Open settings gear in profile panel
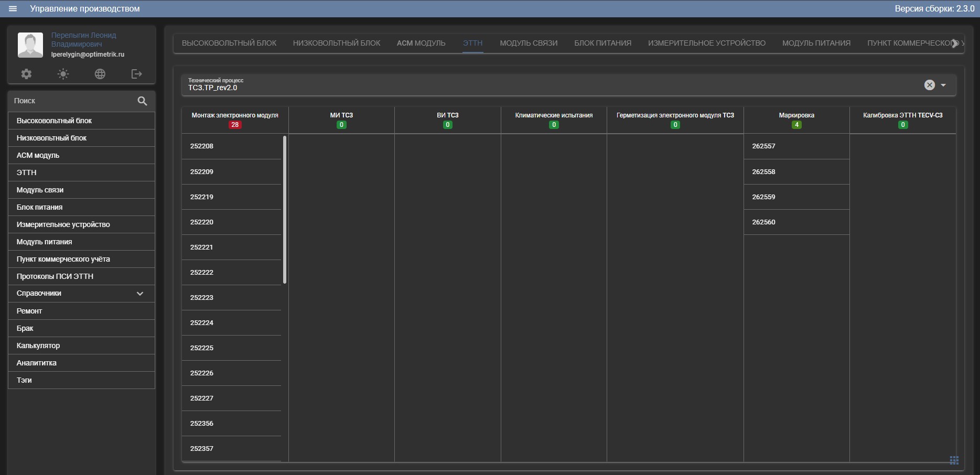Image resolution: width=980 pixels, height=475 pixels. (x=26, y=74)
